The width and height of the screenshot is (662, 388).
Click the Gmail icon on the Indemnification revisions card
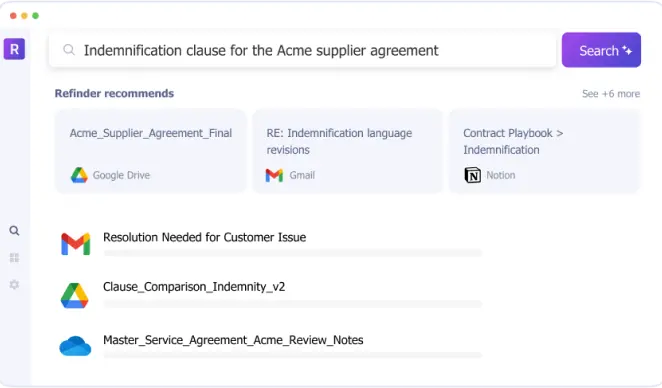coord(274,175)
